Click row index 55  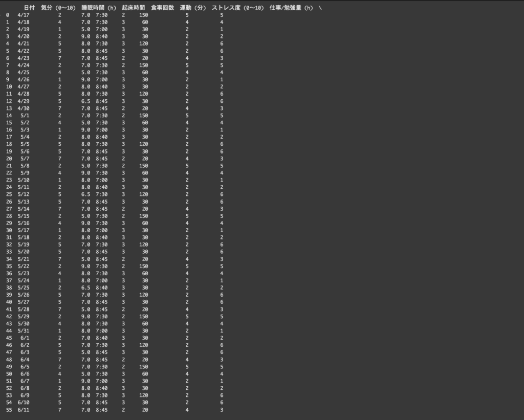tap(9, 410)
